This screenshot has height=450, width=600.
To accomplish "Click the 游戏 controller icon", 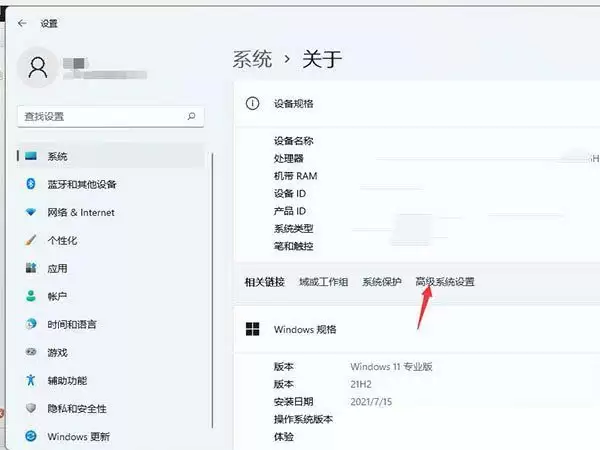I will tap(31, 352).
